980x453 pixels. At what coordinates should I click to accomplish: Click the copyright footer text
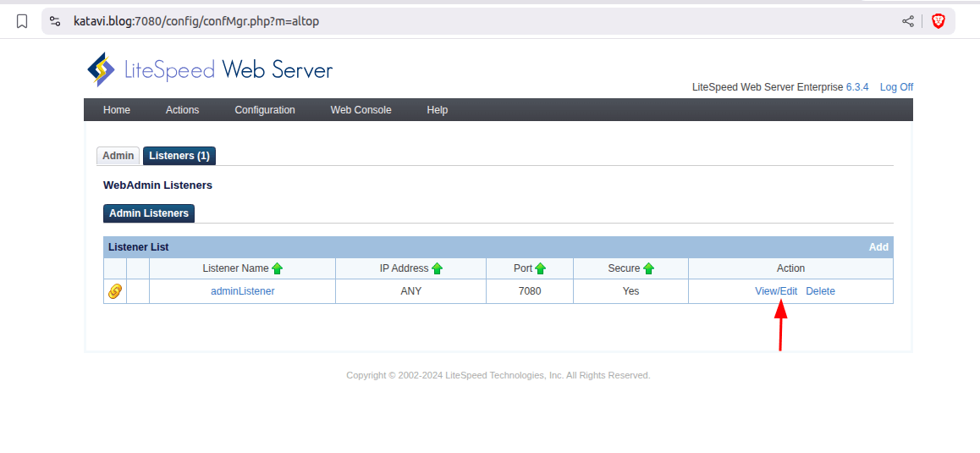498,375
